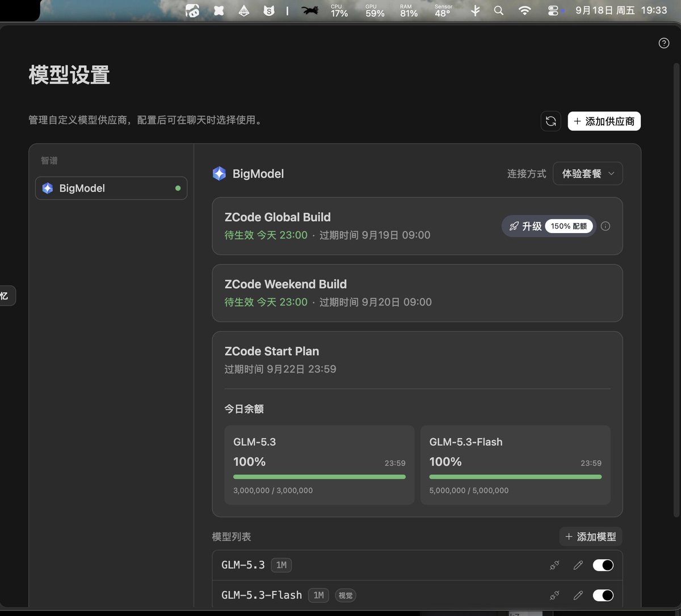Viewport: 681px width, 616px height.
Task: Click the GLM-5.3 quota progress bar
Action: pos(320,477)
